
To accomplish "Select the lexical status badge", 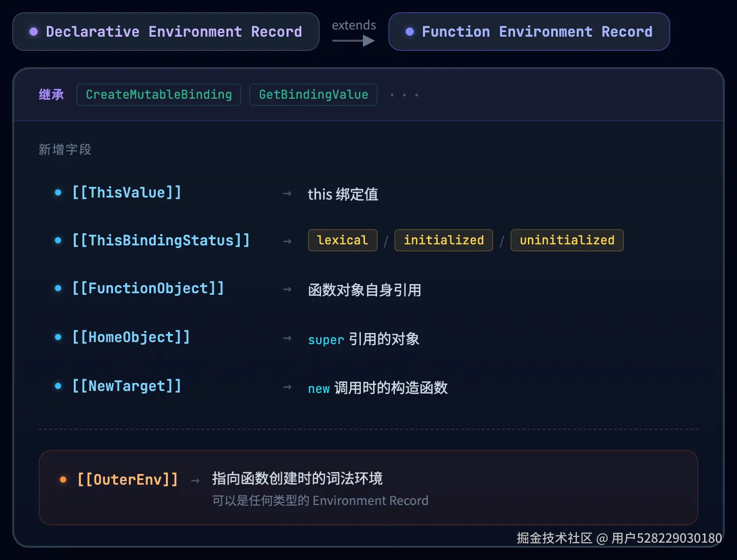I will click(x=343, y=240).
